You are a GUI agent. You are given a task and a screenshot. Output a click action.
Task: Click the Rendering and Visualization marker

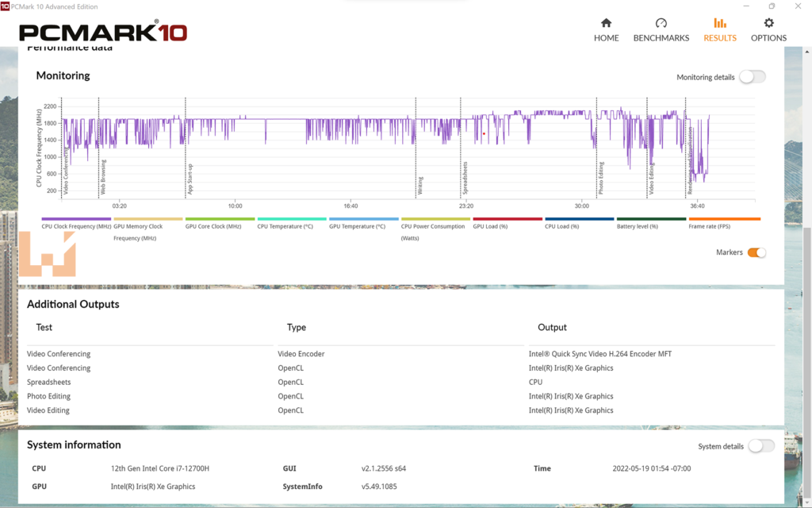click(x=690, y=161)
